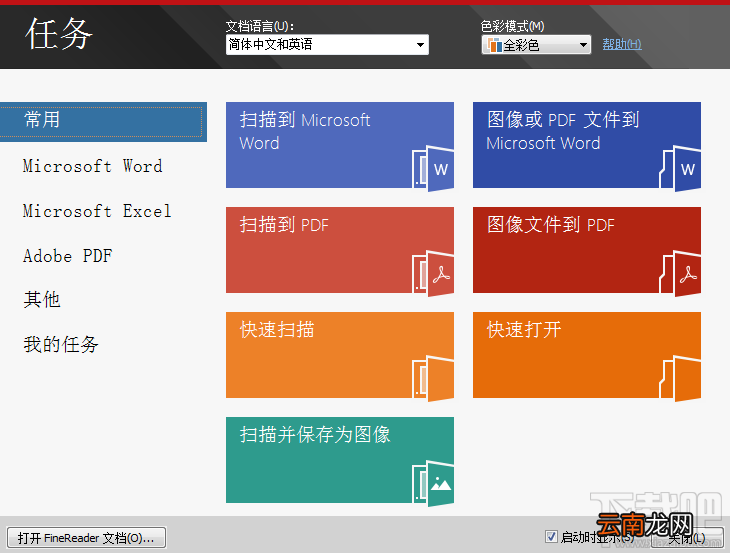Screen dimensions: 730x553
Task: Click the 帮助(H) link
Action: 622,44
